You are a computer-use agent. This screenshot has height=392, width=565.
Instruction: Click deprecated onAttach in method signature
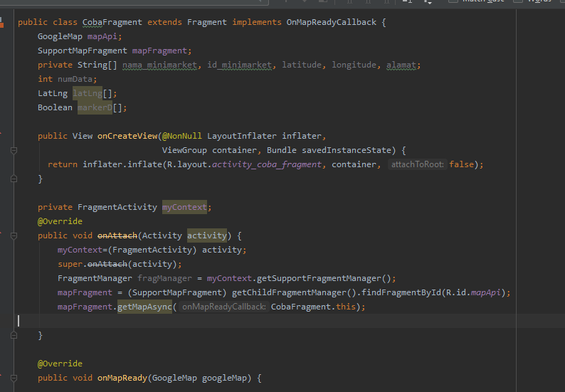tap(117, 235)
